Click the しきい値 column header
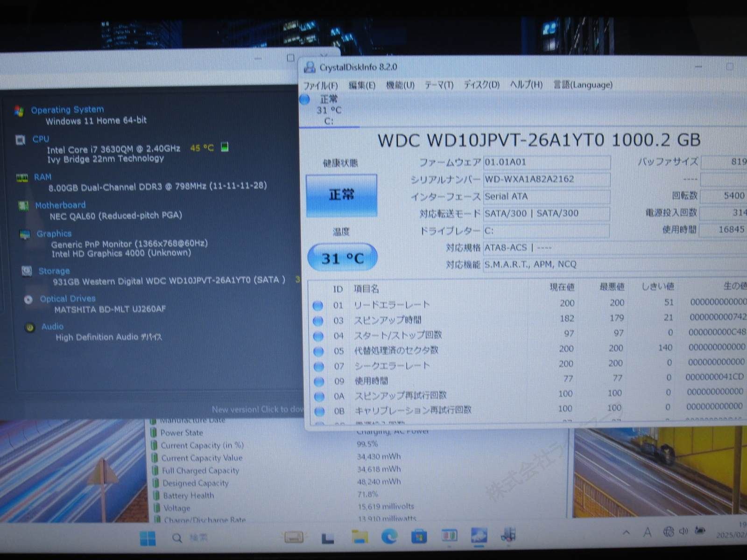The width and height of the screenshot is (747, 560). (x=657, y=286)
